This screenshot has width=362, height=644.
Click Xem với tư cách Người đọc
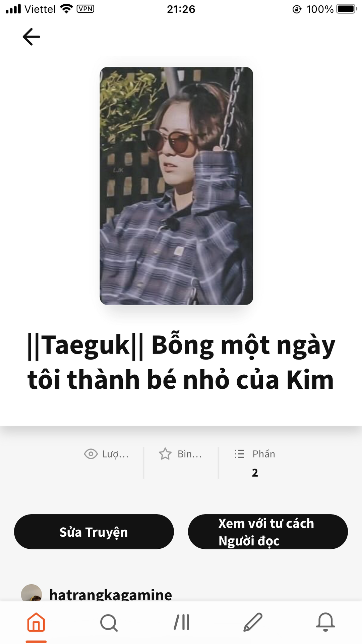[268, 532]
